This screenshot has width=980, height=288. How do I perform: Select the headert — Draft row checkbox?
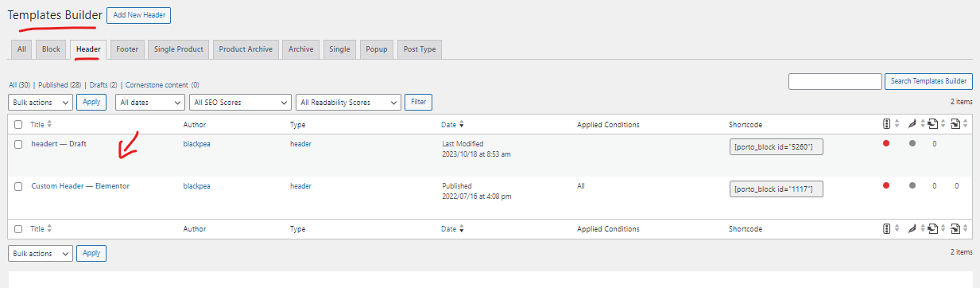point(18,144)
